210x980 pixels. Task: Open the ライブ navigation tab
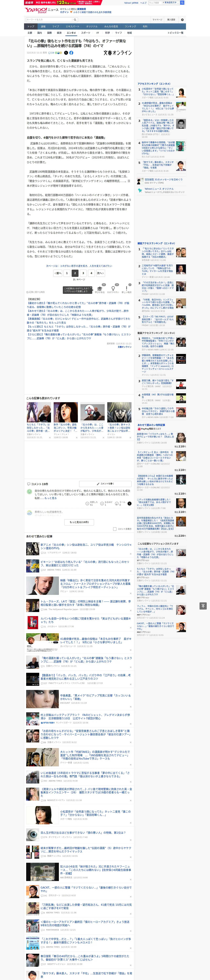pyautogui.click(x=56, y=27)
